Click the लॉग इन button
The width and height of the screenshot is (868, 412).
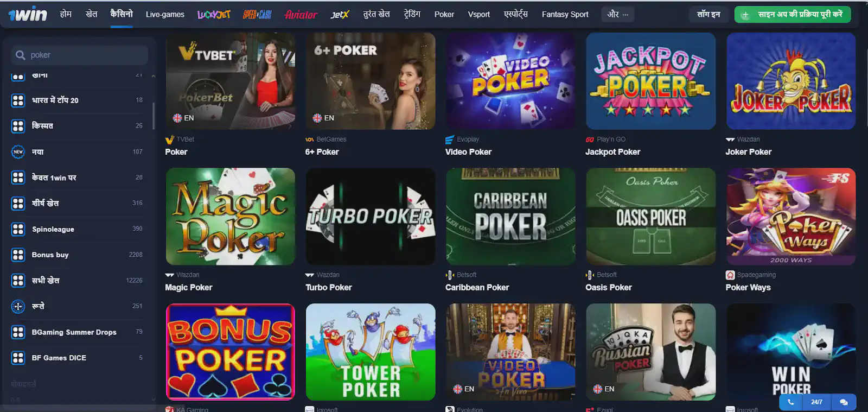tap(709, 14)
